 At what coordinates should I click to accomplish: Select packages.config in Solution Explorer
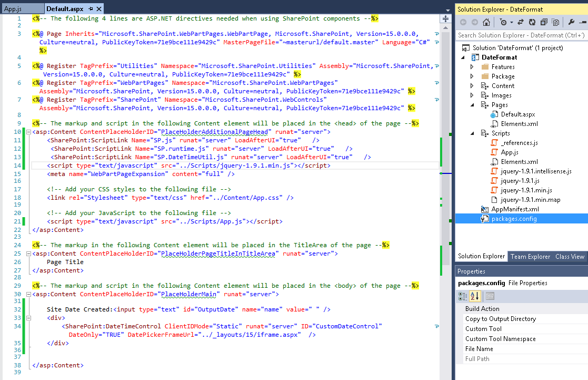(514, 219)
